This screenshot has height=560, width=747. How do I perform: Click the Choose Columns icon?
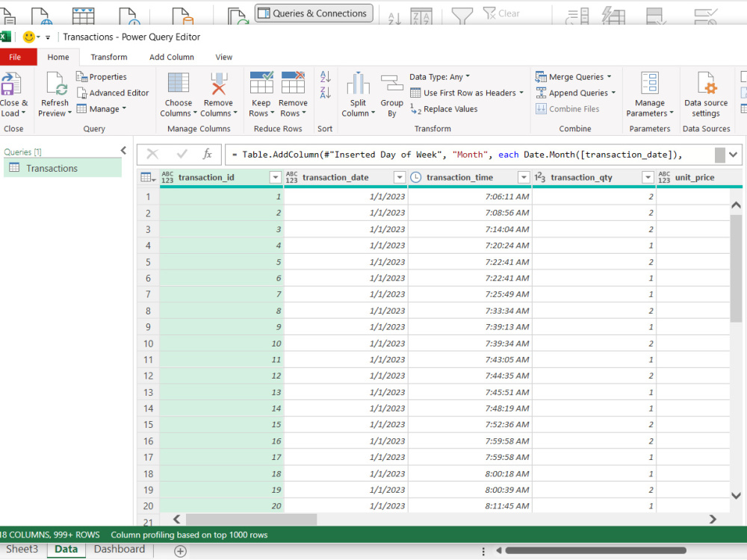pos(179,84)
